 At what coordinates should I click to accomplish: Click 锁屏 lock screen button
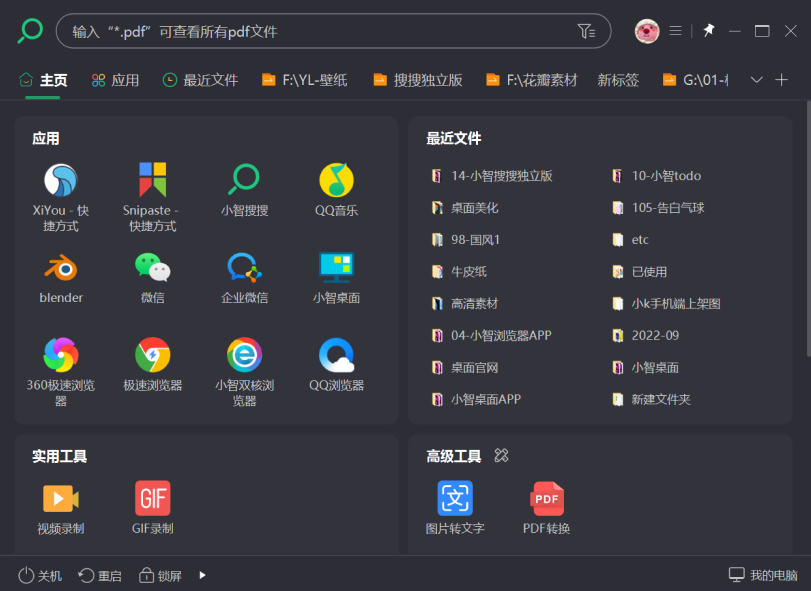point(160,575)
